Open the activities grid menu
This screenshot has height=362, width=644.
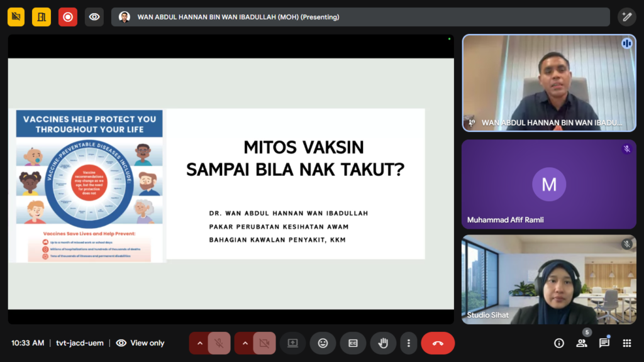tap(626, 343)
